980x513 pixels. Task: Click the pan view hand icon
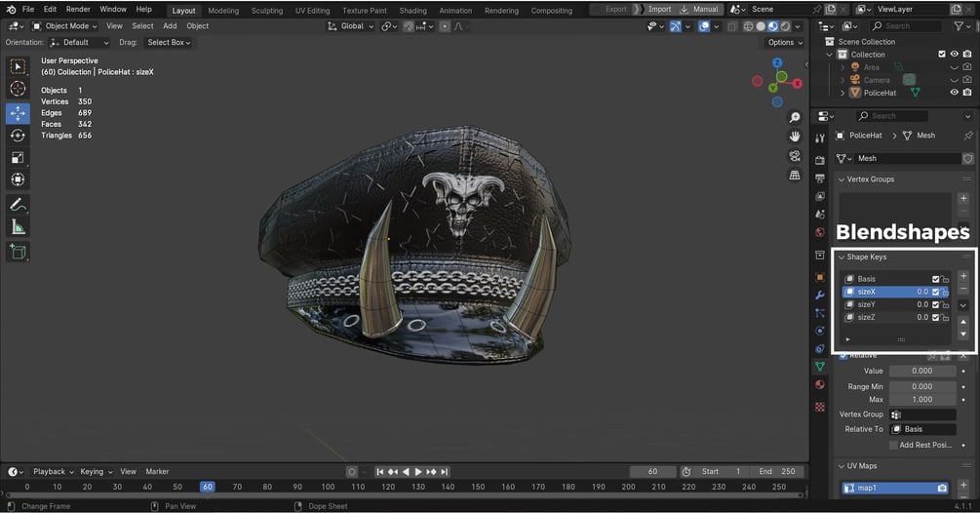[x=795, y=137]
